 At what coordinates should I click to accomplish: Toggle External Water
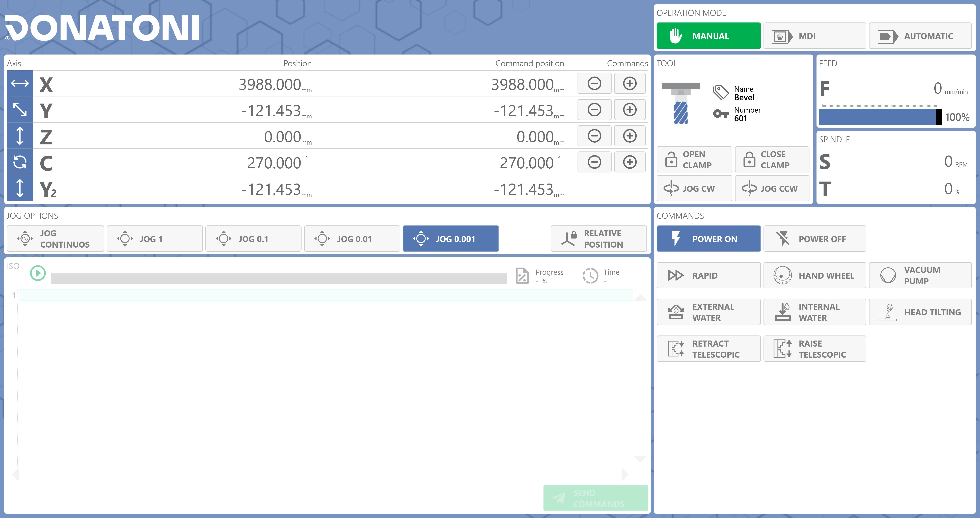tap(708, 312)
